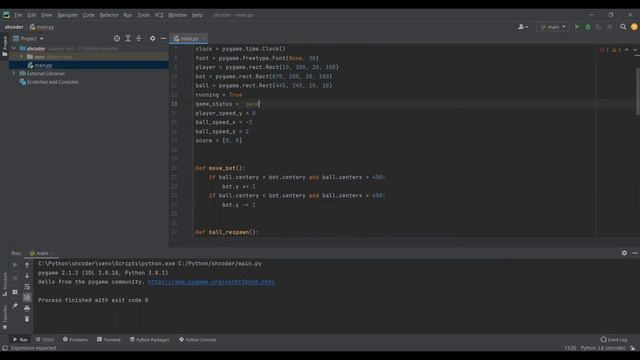Open Run tool window button
The height and width of the screenshot is (360, 640).
point(20,340)
